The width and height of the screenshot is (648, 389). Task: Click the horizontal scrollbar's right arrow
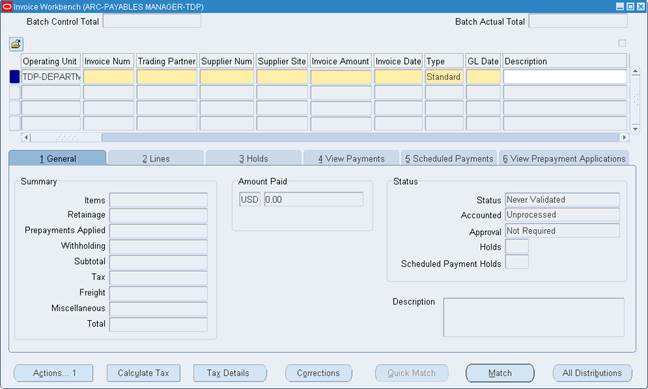[x=624, y=137]
